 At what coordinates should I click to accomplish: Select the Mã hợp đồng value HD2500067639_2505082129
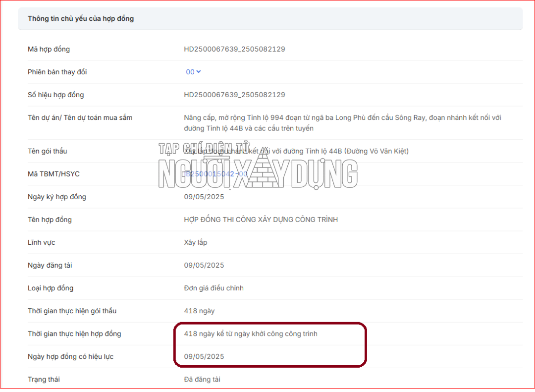[x=234, y=49]
